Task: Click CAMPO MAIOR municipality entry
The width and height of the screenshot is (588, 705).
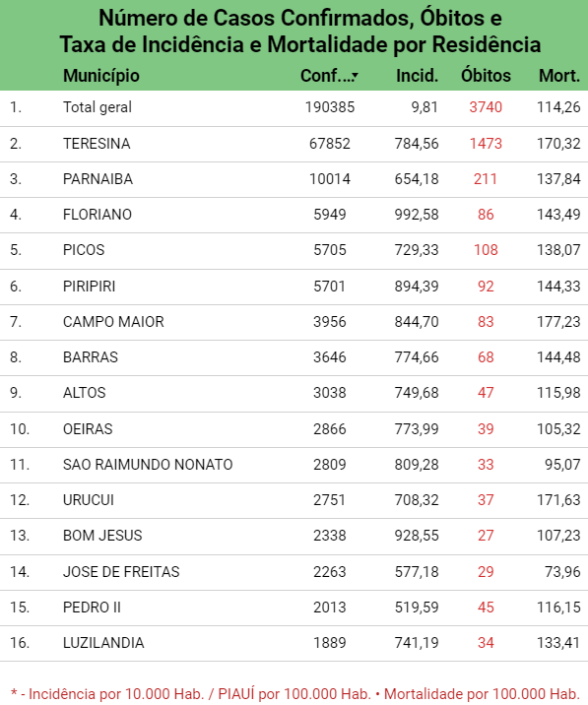Action: tap(113, 322)
